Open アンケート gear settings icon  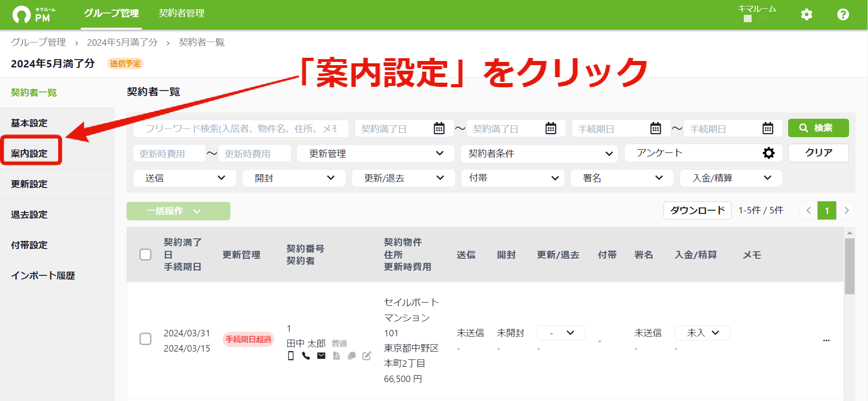pos(769,153)
